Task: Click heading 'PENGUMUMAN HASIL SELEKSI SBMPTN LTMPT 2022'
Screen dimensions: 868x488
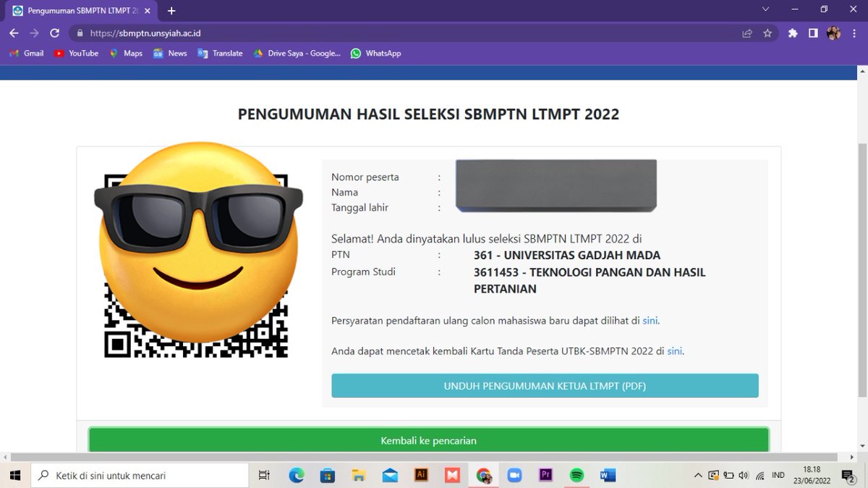Action: point(428,114)
